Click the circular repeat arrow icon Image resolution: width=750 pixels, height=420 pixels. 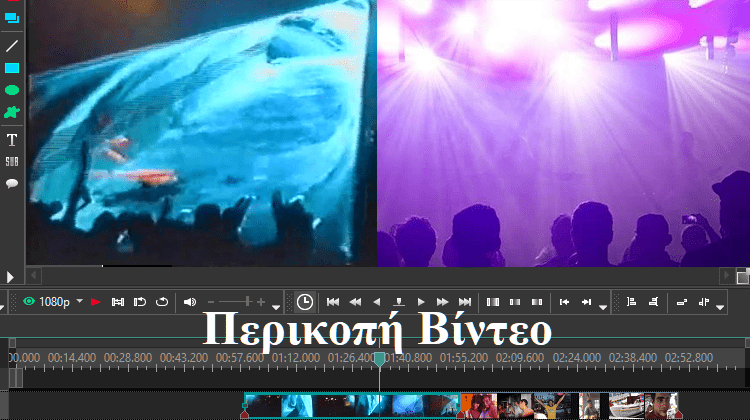pos(162,302)
